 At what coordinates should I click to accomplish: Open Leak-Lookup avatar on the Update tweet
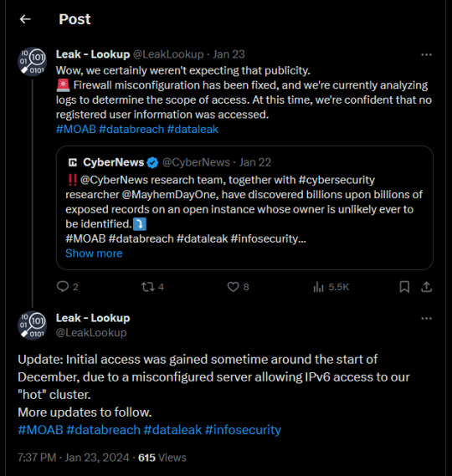pyautogui.click(x=32, y=325)
